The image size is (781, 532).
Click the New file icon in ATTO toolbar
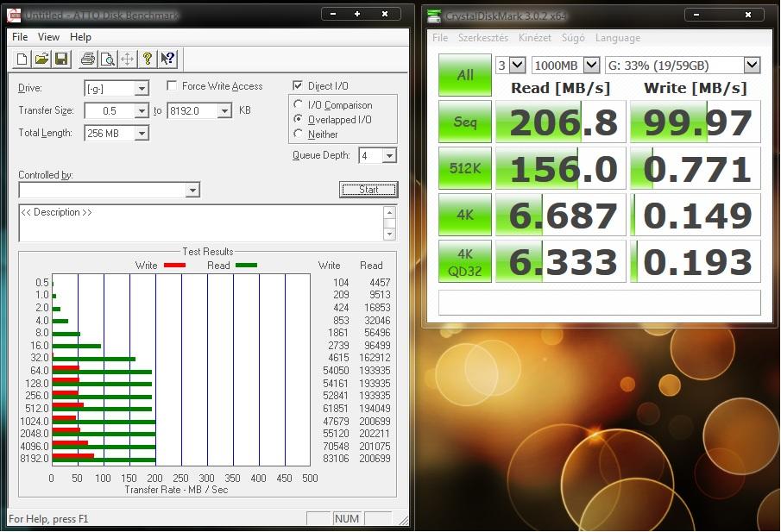[x=22, y=59]
